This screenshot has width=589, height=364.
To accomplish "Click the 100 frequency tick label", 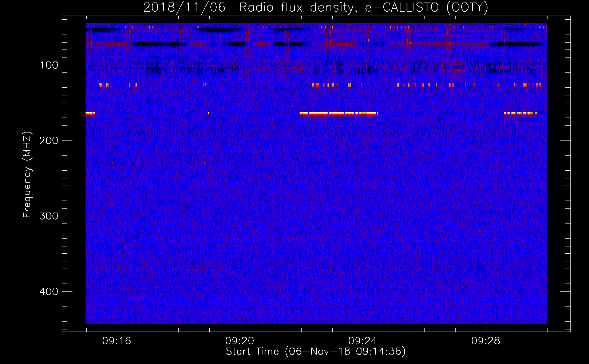I will [x=49, y=65].
